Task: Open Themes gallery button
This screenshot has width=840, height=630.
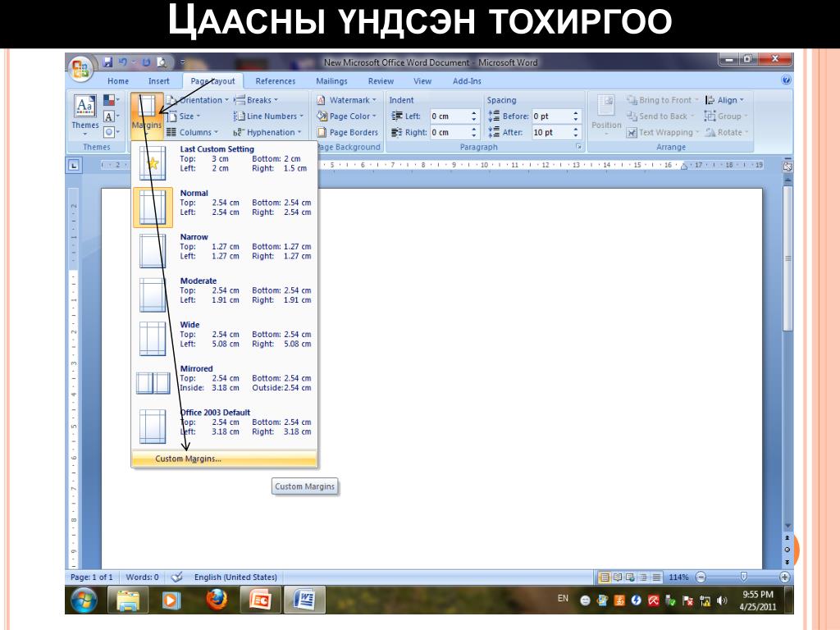Action: (85, 115)
